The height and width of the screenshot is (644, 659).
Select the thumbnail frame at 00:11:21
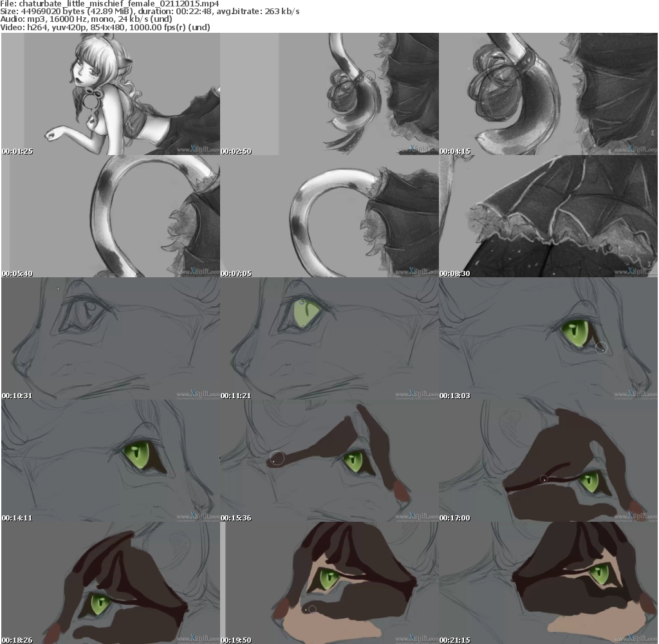329,338
